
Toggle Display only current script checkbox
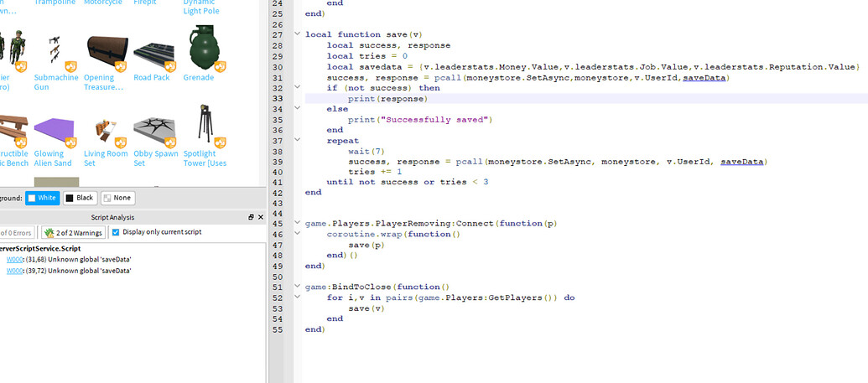tap(116, 232)
